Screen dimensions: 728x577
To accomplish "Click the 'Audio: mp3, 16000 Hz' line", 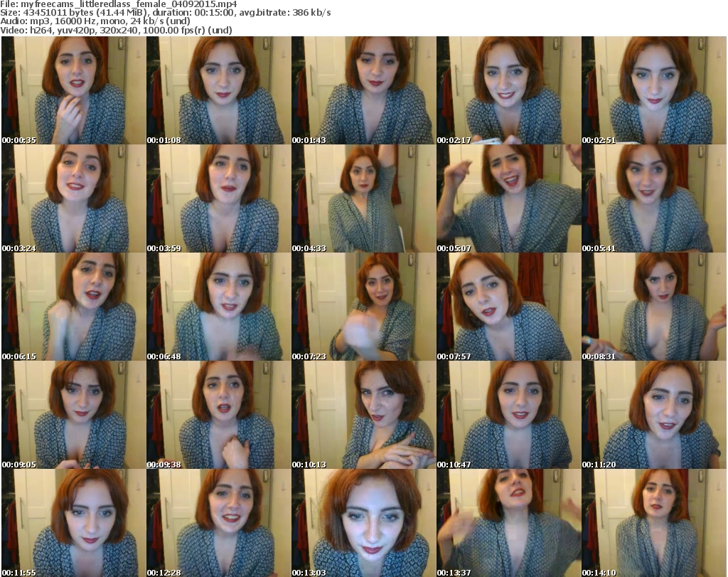I will pyautogui.click(x=95, y=21).
